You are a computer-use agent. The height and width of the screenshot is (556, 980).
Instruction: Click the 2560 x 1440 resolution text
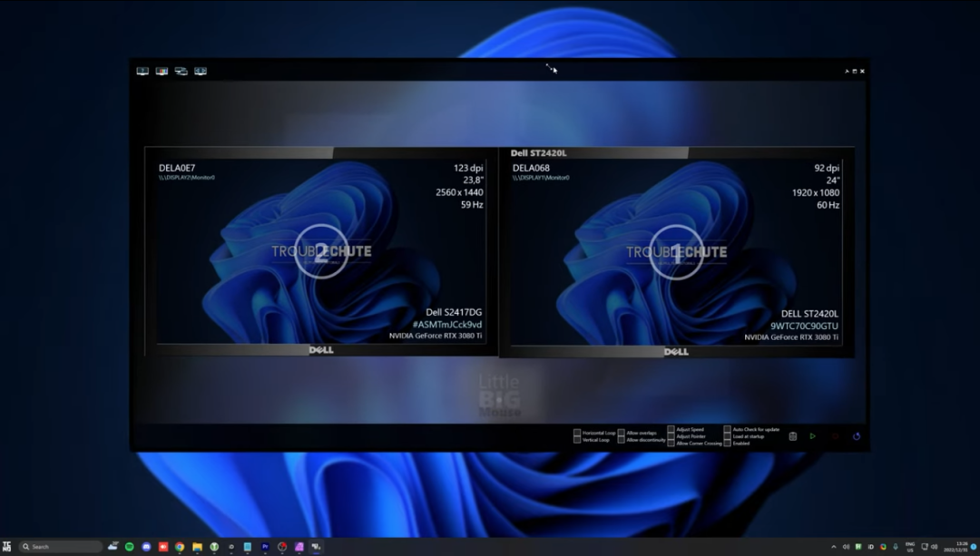click(x=459, y=192)
